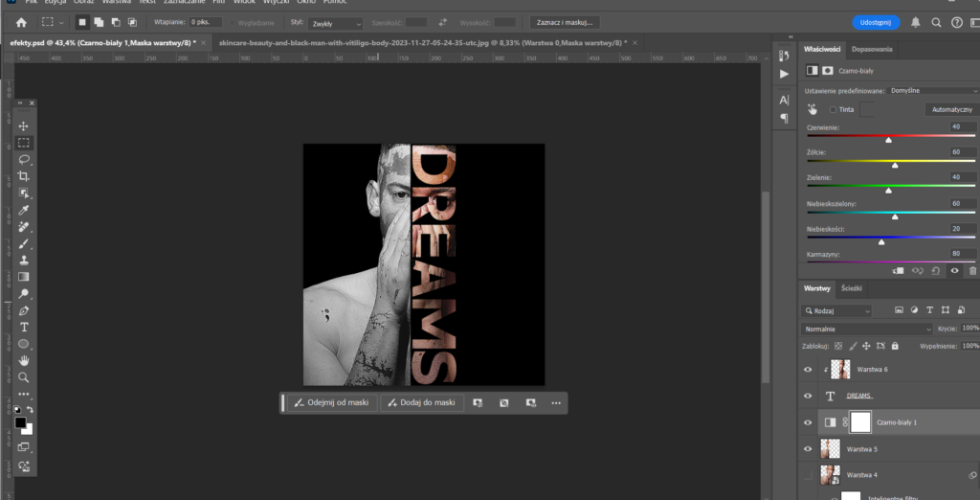Go to the Home screen icon
This screenshot has width=980, height=500.
tap(21, 23)
